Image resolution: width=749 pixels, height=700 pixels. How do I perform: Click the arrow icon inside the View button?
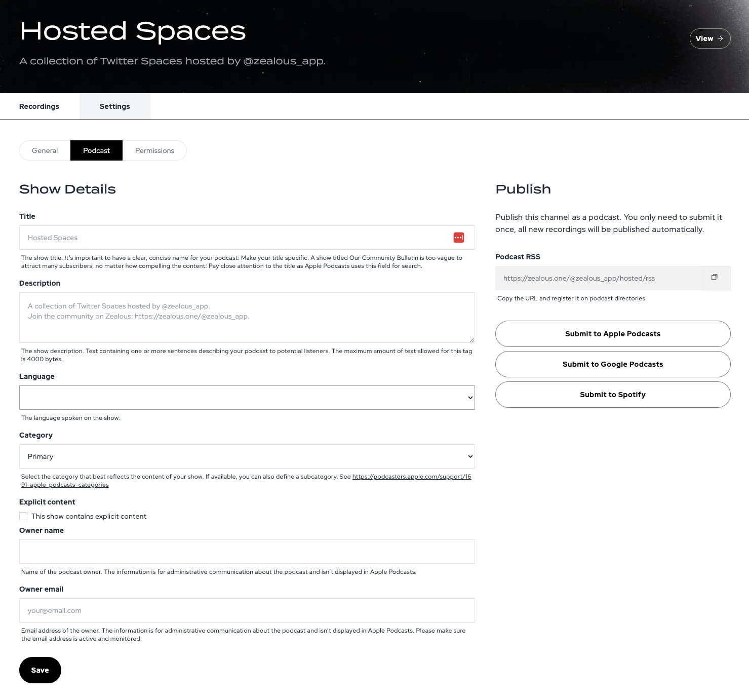(x=720, y=38)
